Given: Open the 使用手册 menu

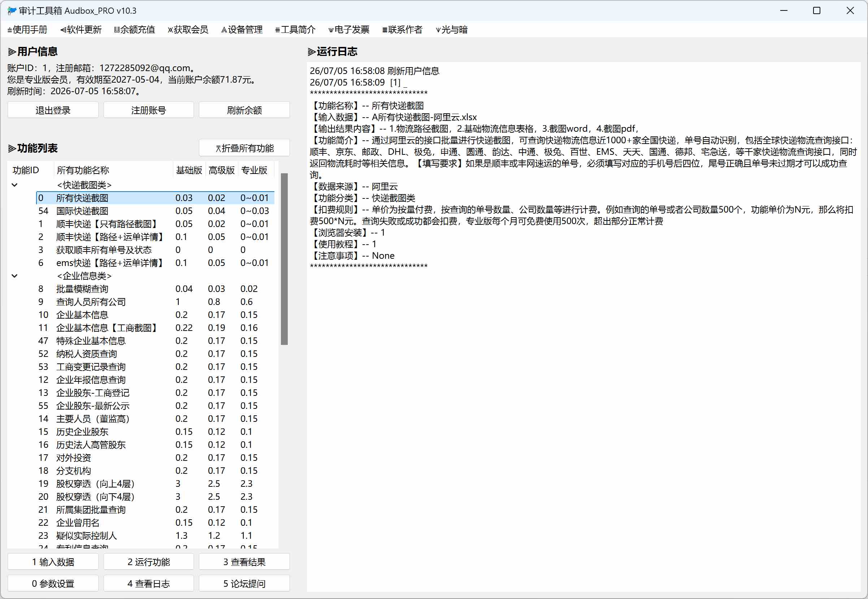Looking at the screenshot, I should (27, 30).
